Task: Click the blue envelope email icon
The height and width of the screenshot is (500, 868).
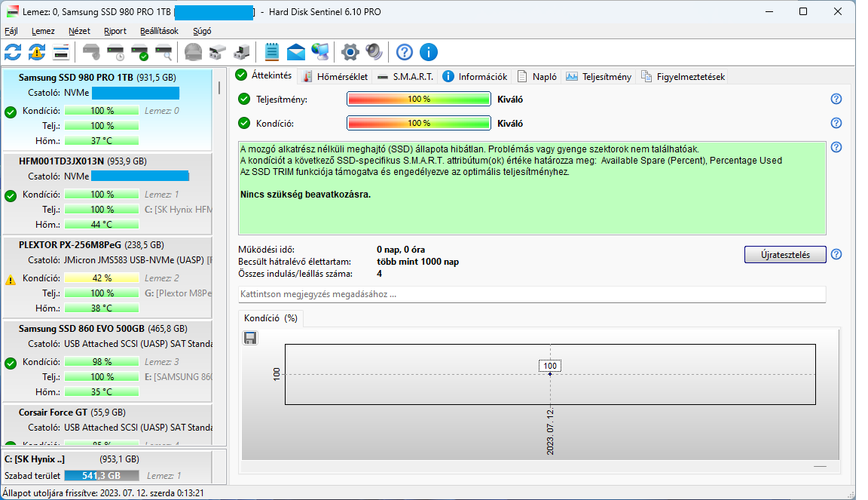Action: coord(296,52)
